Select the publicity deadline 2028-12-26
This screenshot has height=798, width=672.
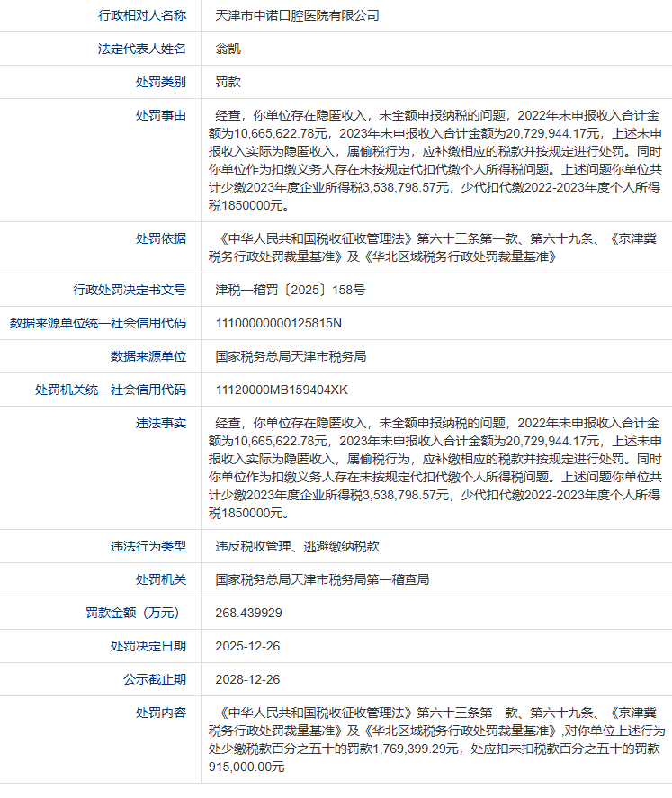(247, 679)
